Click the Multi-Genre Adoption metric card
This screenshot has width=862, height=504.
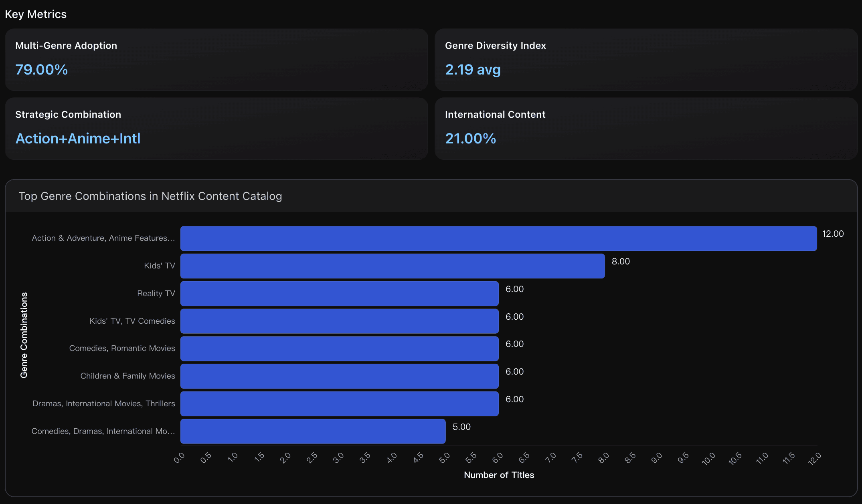pos(217,59)
